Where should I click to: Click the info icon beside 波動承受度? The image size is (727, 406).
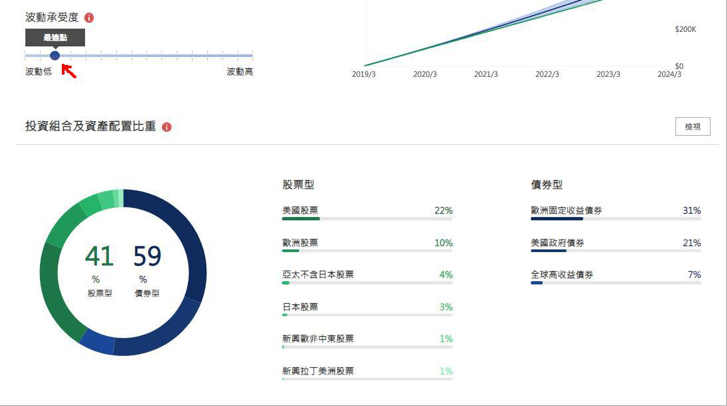point(89,18)
